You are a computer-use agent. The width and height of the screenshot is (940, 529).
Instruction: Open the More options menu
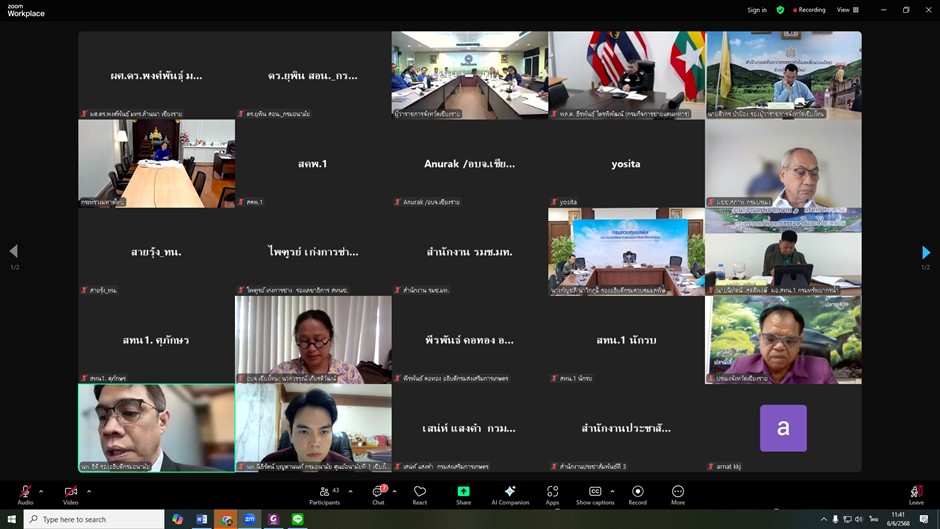click(x=678, y=495)
